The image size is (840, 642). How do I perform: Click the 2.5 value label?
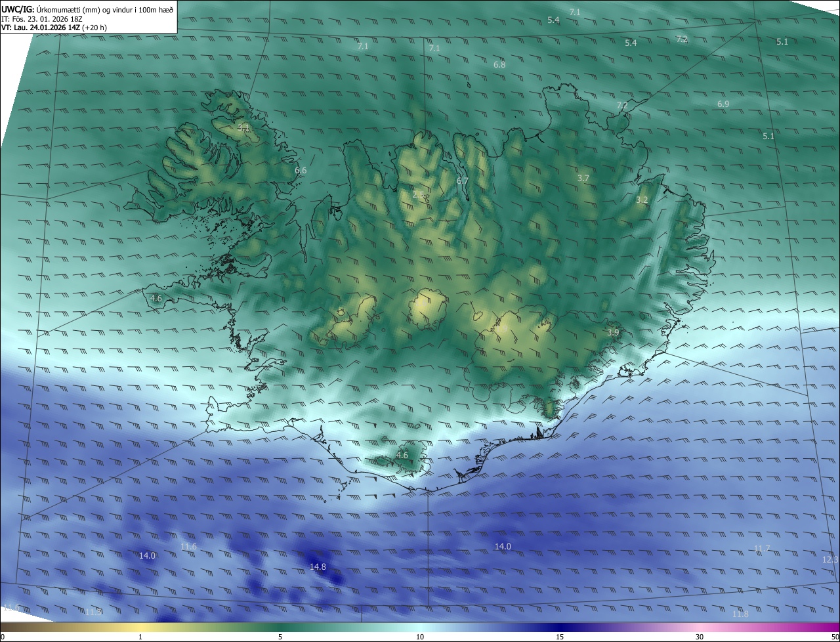pyautogui.click(x=419, y=195)
